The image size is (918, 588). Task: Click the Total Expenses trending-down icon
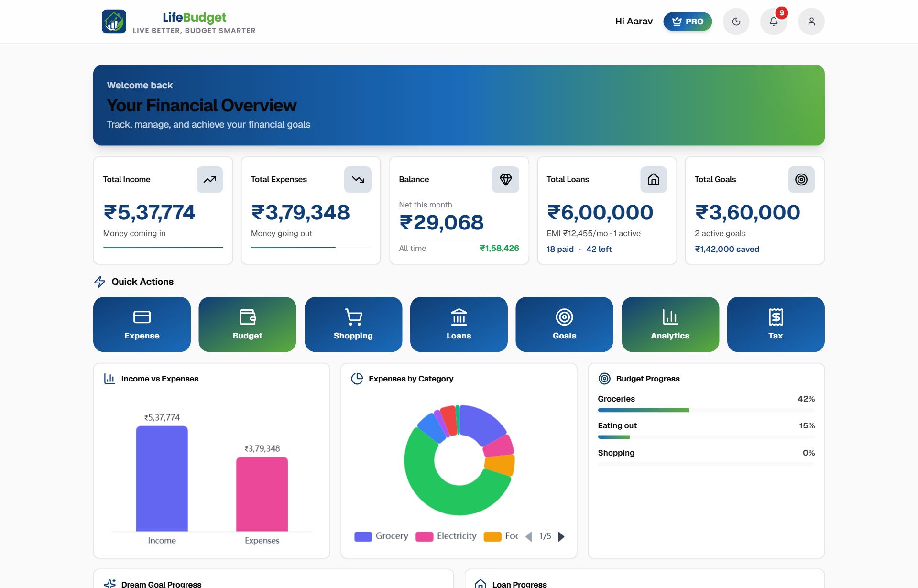coord(358,180)
